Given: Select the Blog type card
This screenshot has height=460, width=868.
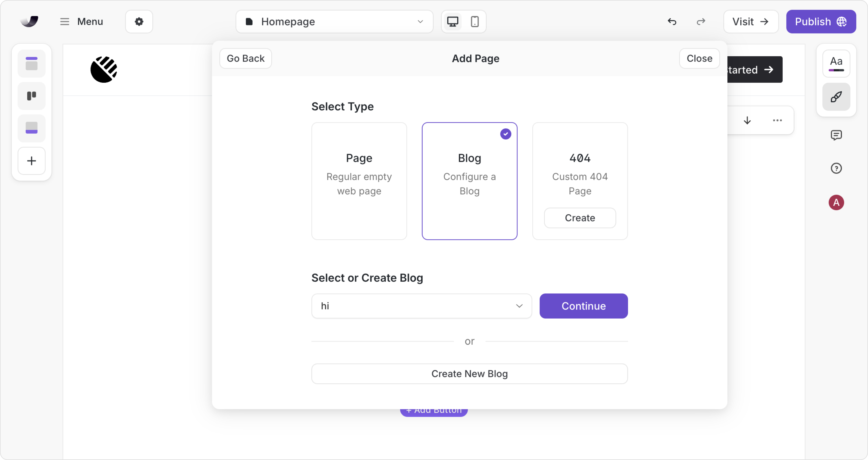Looking at the screenshot, I should coord(469,181).
